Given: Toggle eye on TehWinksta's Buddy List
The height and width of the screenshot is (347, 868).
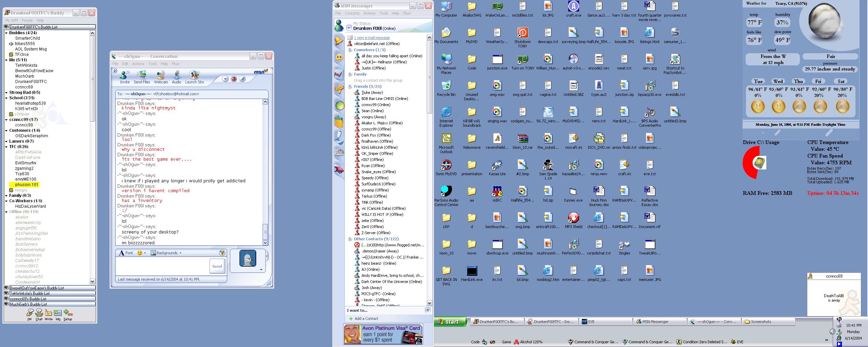Looking at the screenshot, I should tap(6, 293).
